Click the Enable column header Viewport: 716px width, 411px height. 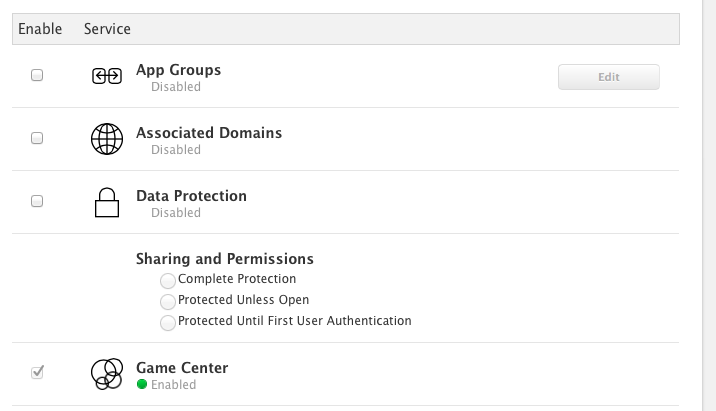coord(40,29)
